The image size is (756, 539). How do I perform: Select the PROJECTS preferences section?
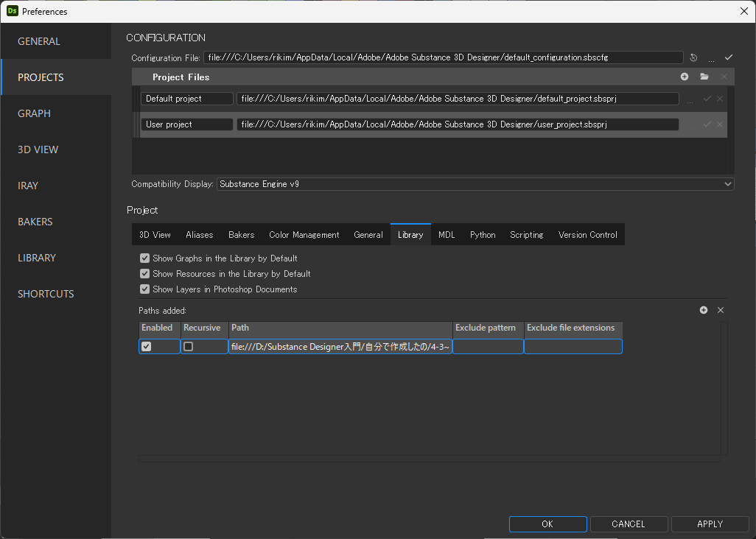pyautogui.click(x=56, y=77)
